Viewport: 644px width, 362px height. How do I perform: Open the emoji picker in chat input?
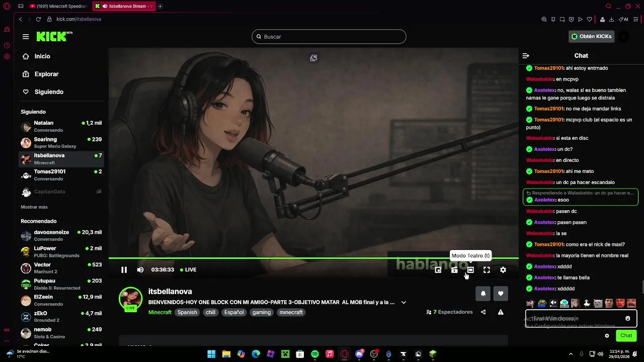(x=628, y=318)
